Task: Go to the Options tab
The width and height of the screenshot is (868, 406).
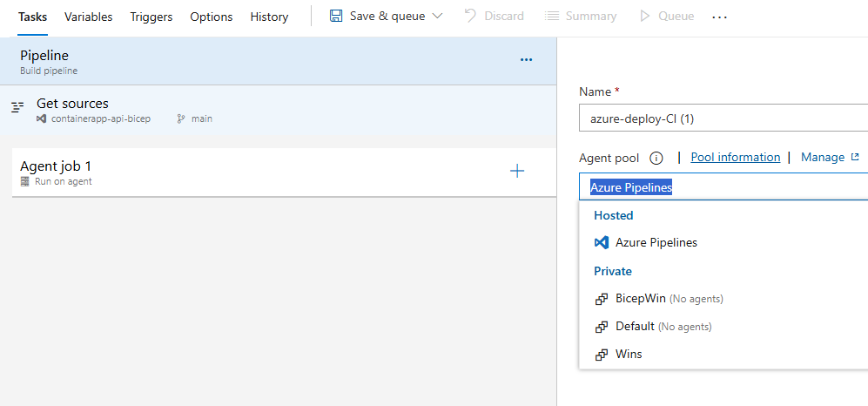Action: click(211, 17)
